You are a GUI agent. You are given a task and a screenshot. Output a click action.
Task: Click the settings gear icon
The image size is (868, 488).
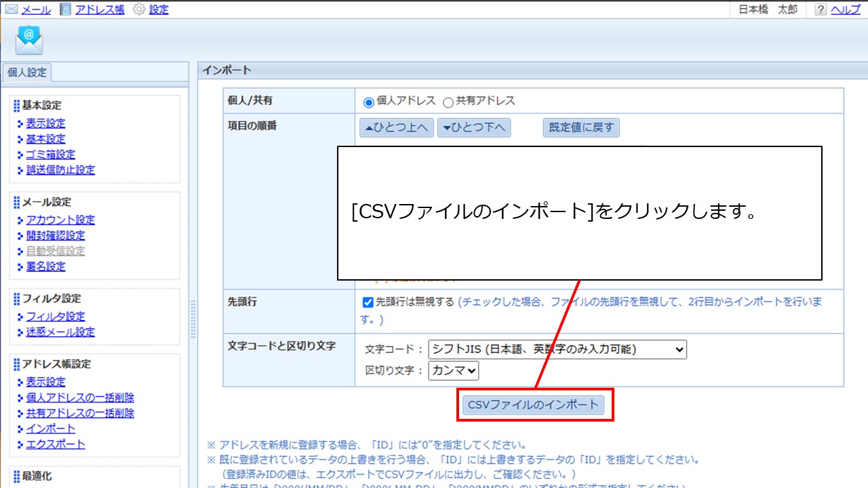[139, 9]
